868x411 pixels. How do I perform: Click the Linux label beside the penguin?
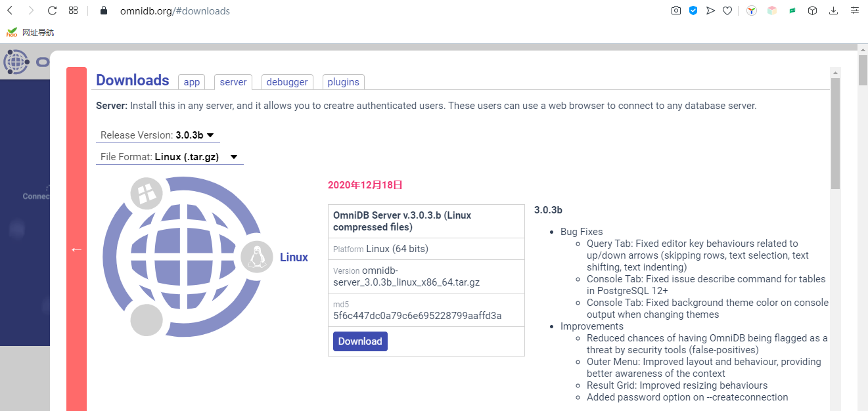(x=294, y=257)
